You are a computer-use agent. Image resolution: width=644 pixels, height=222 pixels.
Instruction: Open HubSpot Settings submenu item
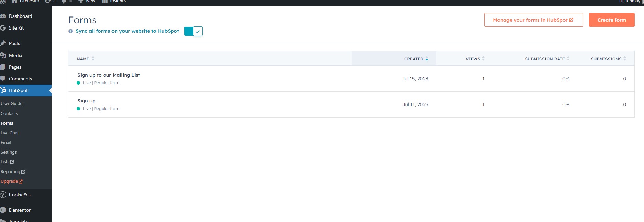(9, 152)
